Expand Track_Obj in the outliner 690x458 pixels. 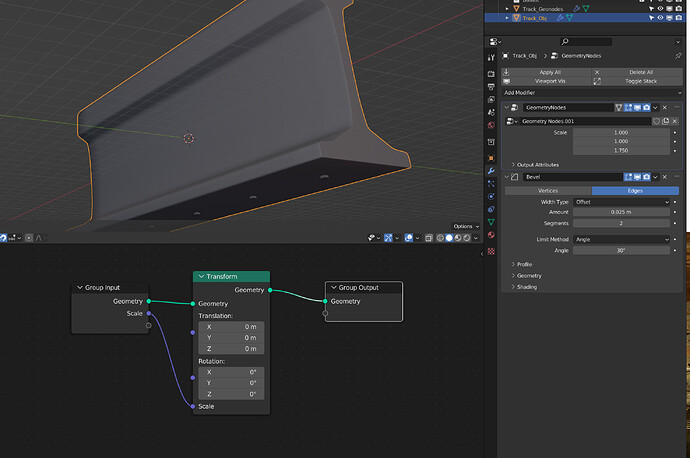(507, 18)
